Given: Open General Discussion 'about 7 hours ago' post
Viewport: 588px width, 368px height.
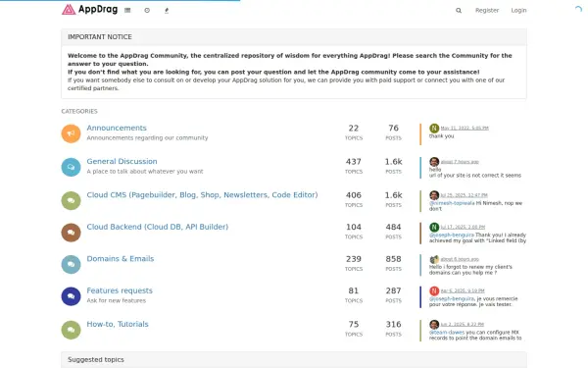Looking at the screenshot, I should tap(460, 162).
